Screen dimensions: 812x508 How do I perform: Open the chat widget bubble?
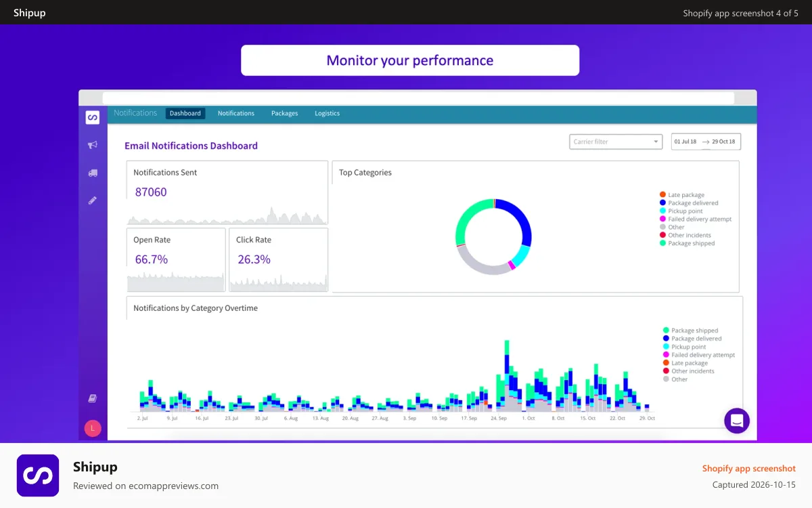click(x=737, y=421)
